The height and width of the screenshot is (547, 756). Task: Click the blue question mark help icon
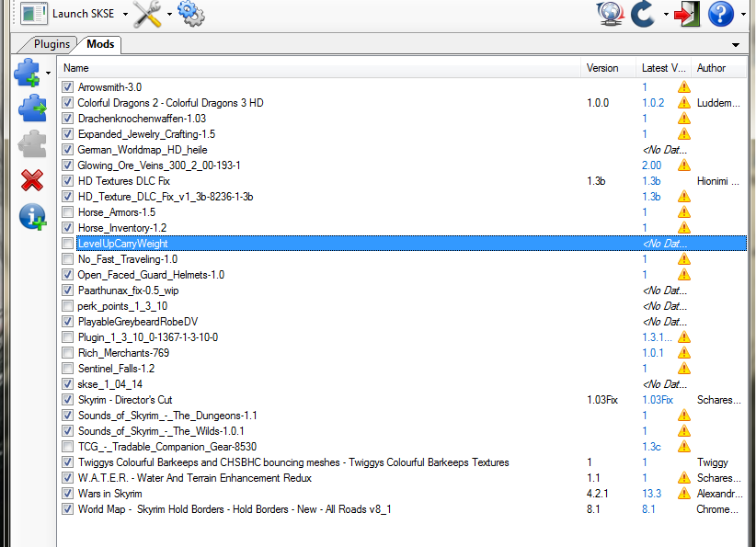point(721,14)
